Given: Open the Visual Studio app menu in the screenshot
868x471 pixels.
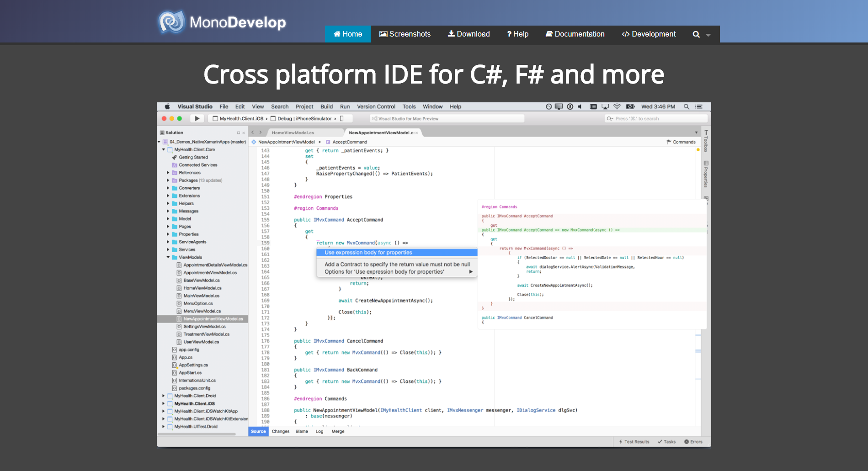Looking at the screenshot, I should 195,106.
